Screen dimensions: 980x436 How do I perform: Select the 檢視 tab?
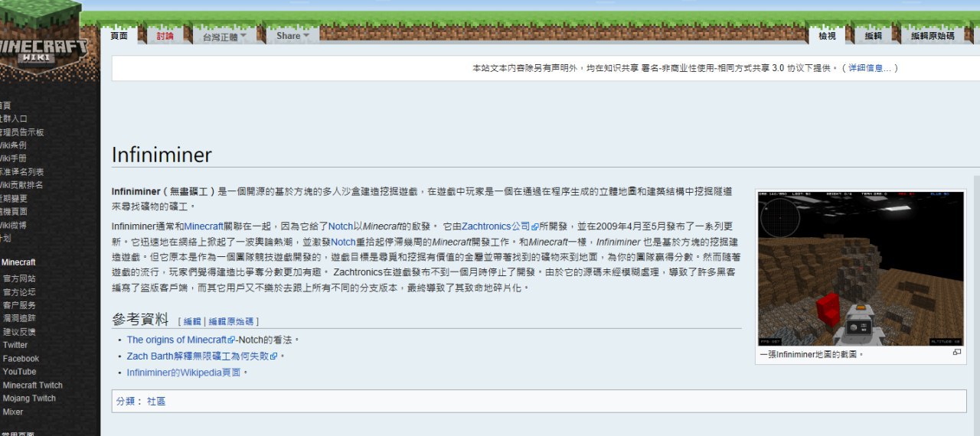[827, 36]
